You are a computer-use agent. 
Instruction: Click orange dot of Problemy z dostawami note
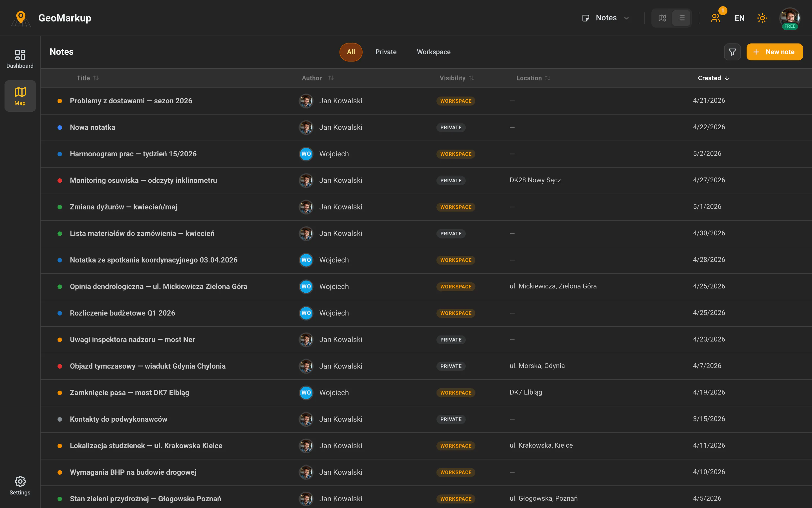(x=60, y=101)
